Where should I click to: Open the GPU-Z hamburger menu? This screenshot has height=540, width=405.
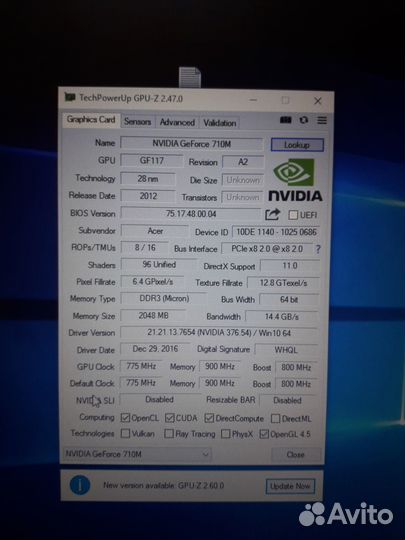322,120
